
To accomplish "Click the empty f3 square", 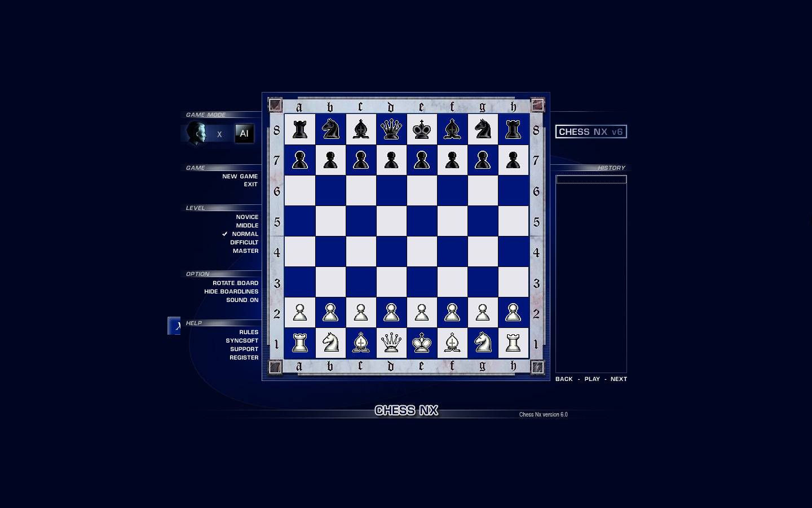I will [x=452, y=282].
